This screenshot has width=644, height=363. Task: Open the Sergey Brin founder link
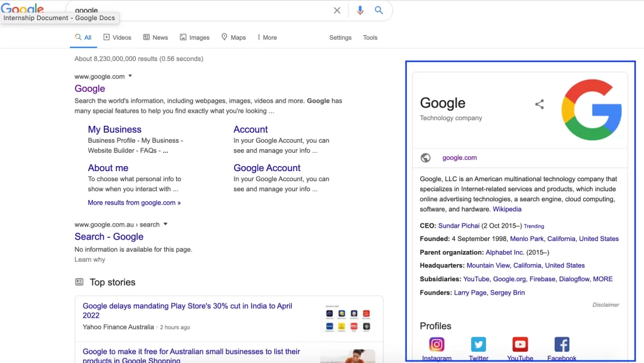(x=508, y=293)
